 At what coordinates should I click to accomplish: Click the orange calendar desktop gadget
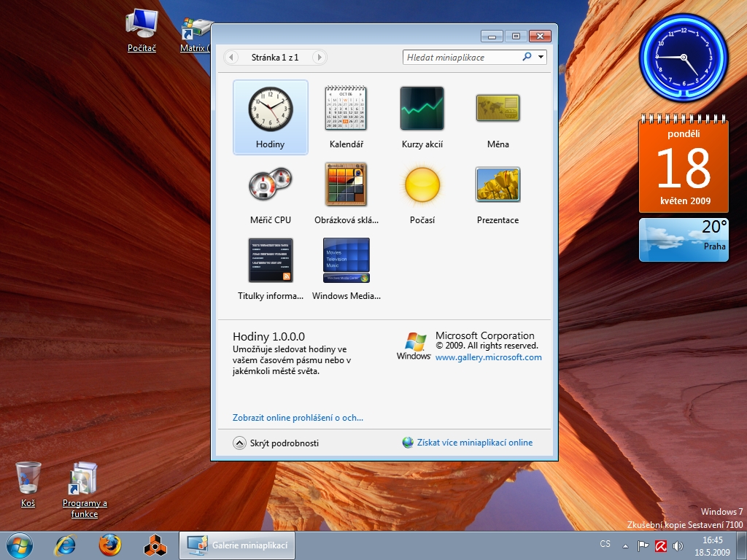[x=684, y=163]
